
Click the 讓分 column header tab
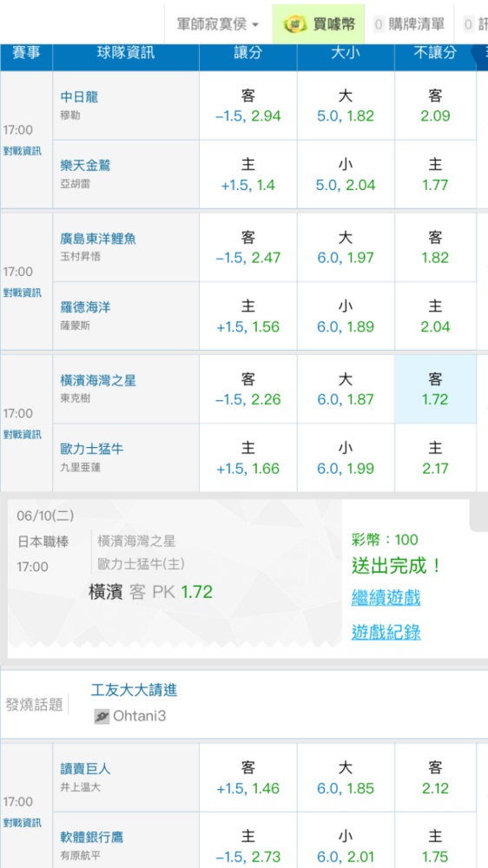click(x=248, y=53)
